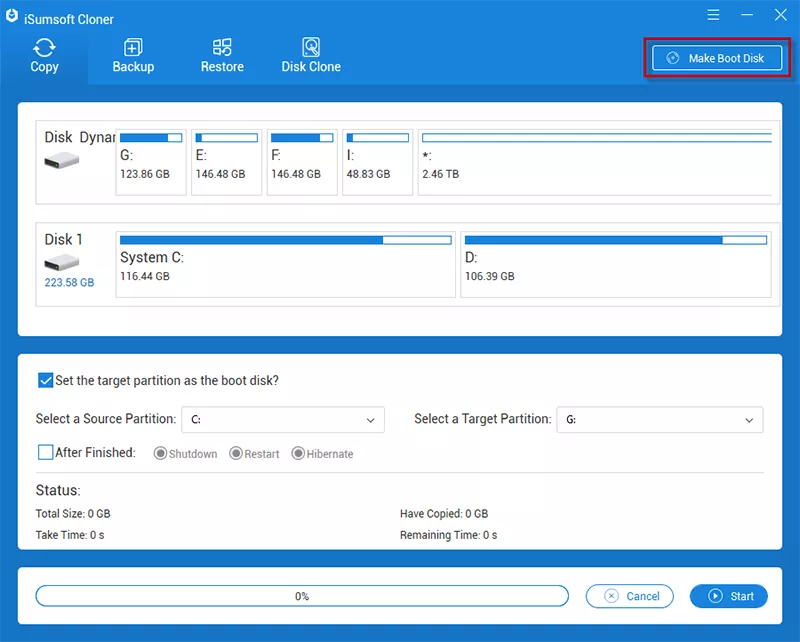The height and width of the screenshot is (642, 800).
Task: Choose the Restart radio option
Action: 236,453
